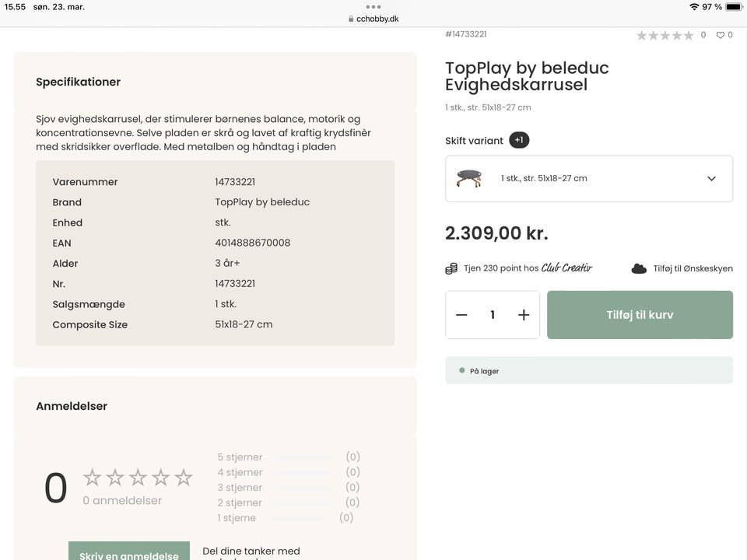This screenshot has width=747, height=560.
Task: Click the coin stack points icon
Action: (x=451, y=268)
